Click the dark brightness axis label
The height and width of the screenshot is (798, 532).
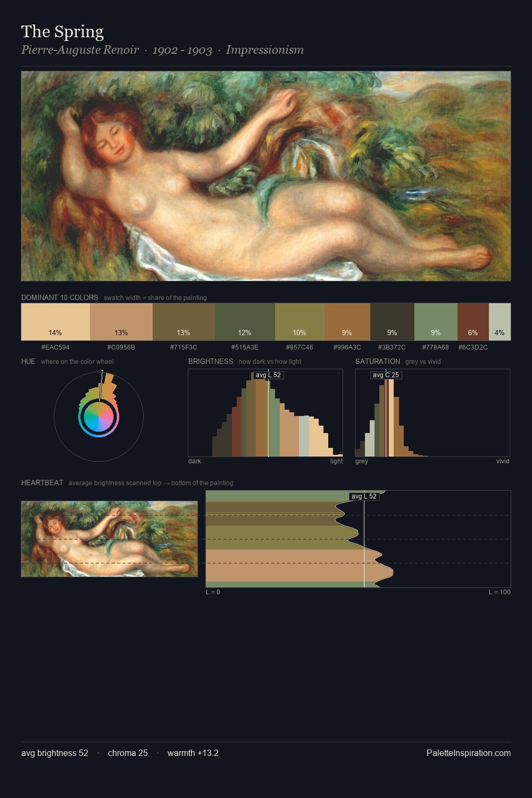pyautogui.click(x=195, y=461)
